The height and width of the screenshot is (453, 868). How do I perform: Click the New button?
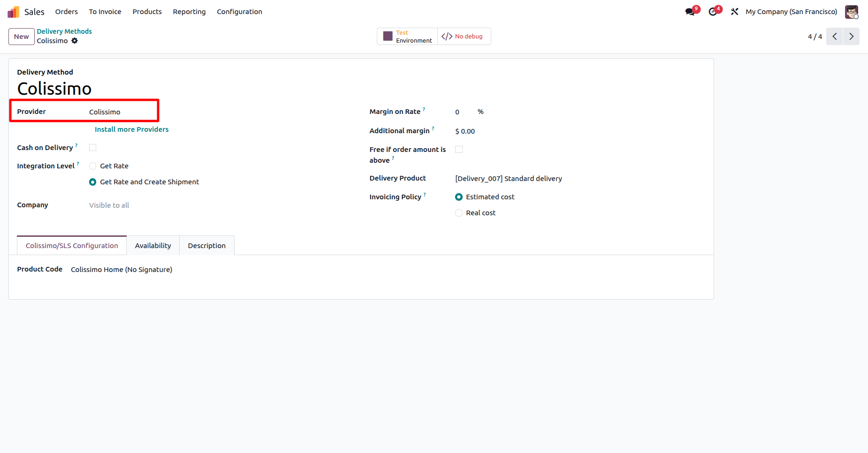[22, 37]
